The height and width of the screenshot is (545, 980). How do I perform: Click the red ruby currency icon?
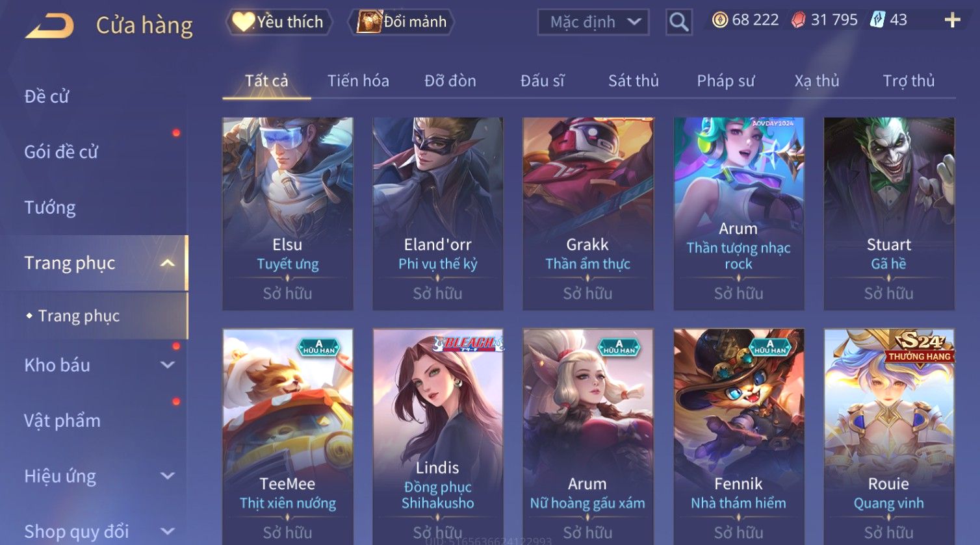pos(798,20)
